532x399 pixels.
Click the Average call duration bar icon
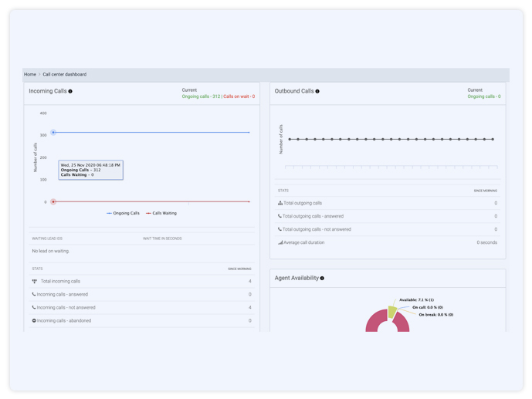280,242
